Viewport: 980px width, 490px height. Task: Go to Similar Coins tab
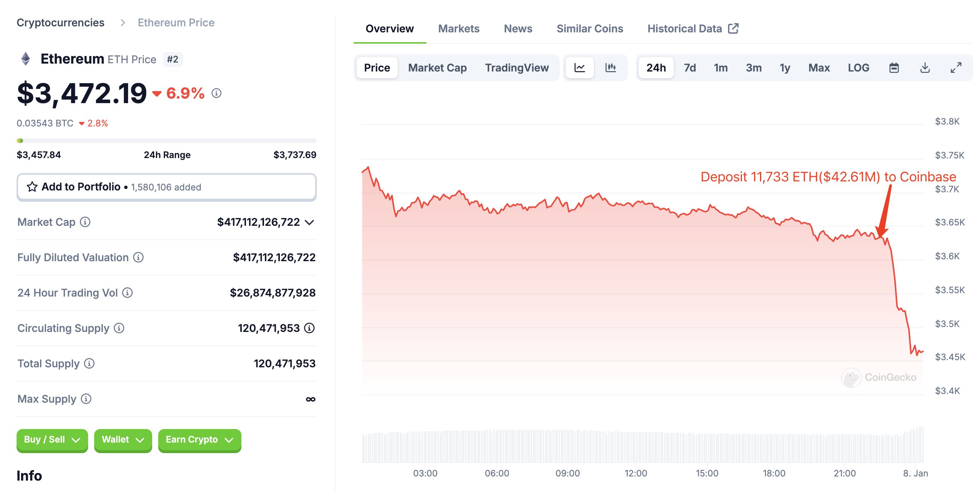click(589, 29)
